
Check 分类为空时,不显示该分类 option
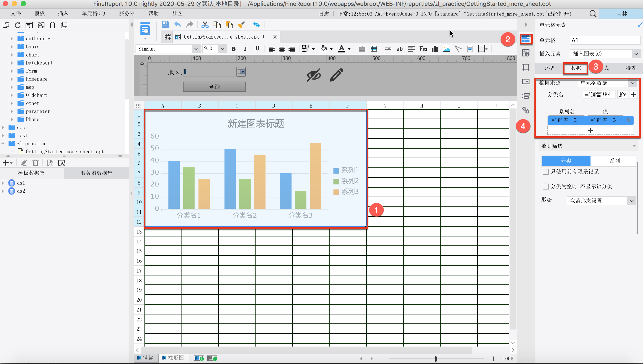546,186
